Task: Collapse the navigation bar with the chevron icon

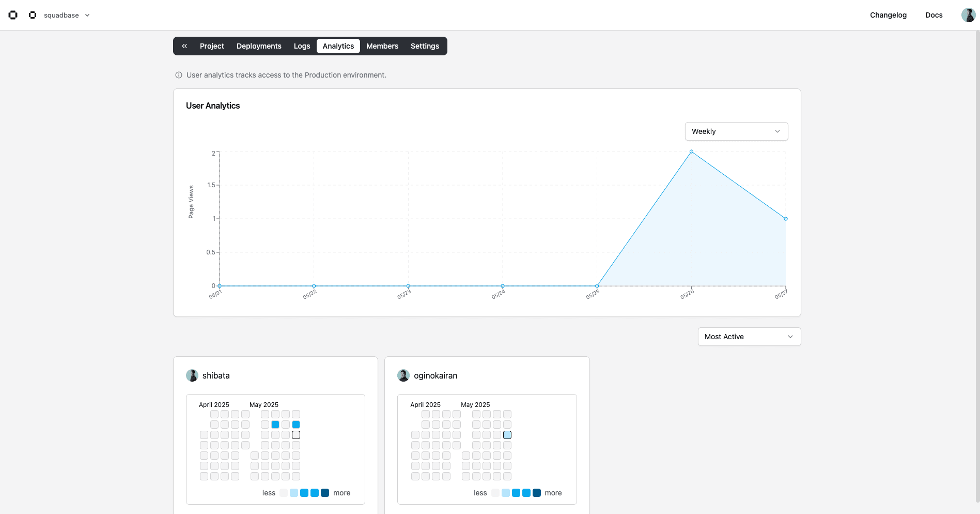Action: point(184,46)
